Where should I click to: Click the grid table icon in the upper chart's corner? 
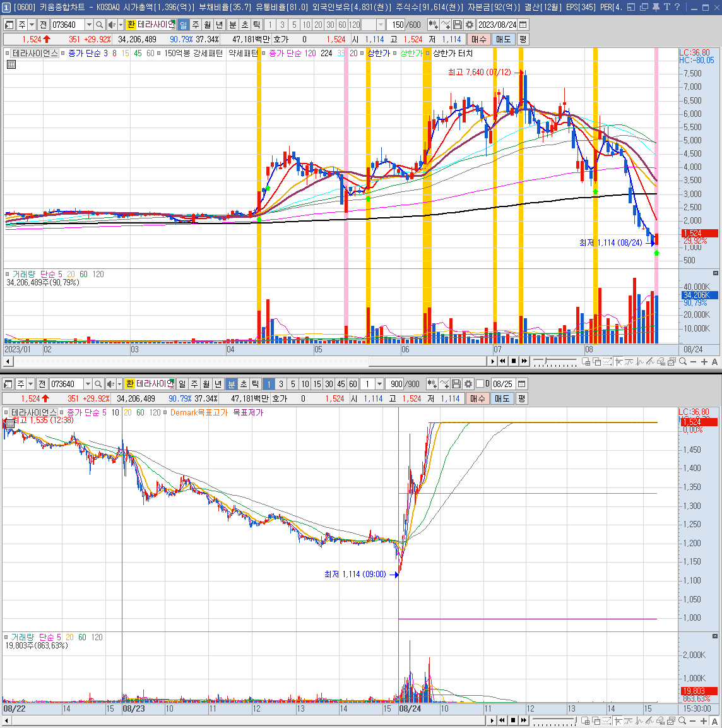click(11, 64)
